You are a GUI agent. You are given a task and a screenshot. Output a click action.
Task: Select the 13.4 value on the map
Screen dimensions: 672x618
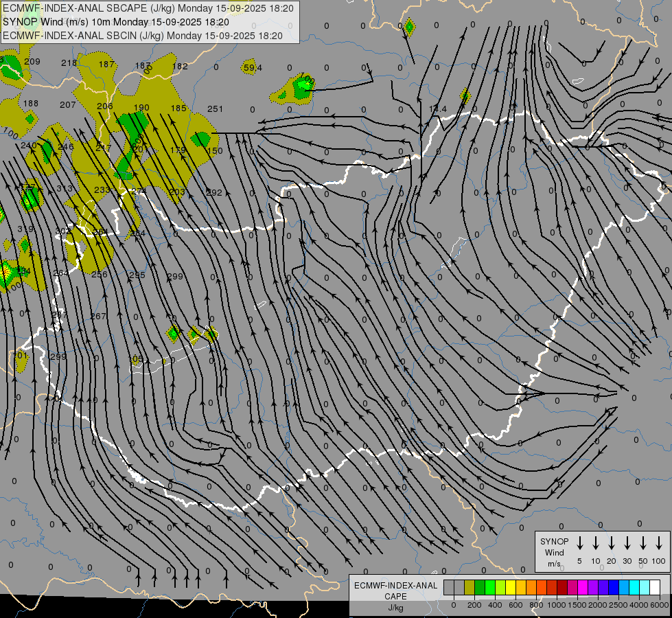(438, 109)
